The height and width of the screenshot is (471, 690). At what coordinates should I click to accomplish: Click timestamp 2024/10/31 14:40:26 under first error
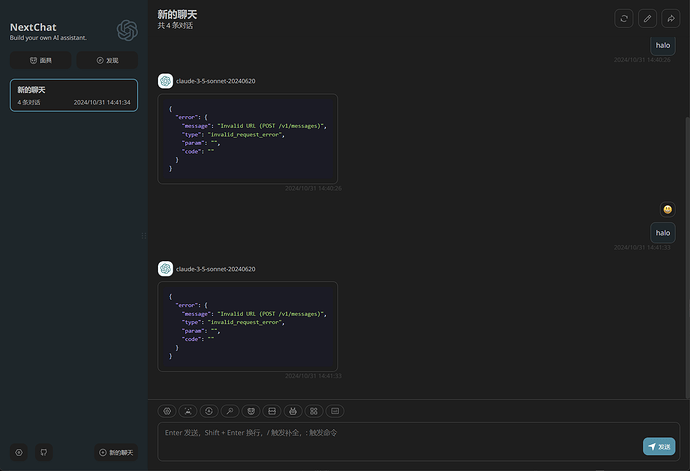point(313,188)
